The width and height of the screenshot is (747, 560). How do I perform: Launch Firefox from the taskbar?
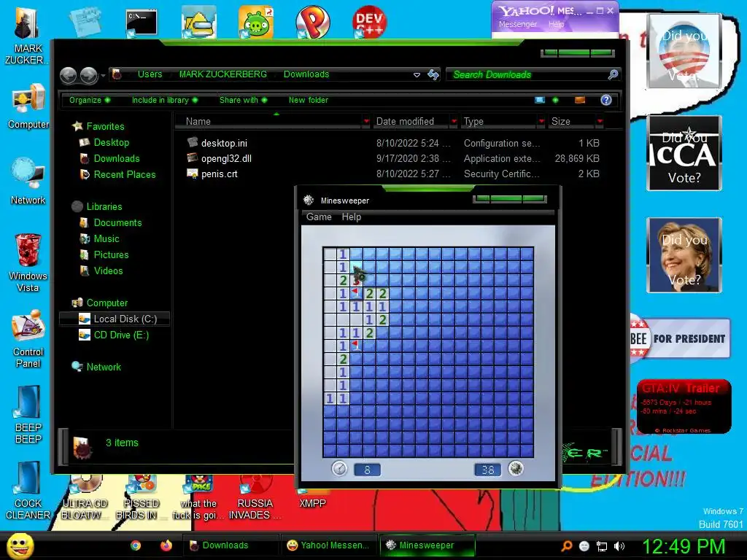166,545
